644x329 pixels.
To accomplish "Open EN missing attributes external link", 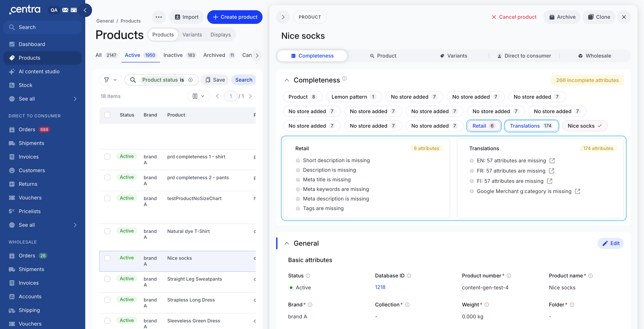I will coord(552,160).
